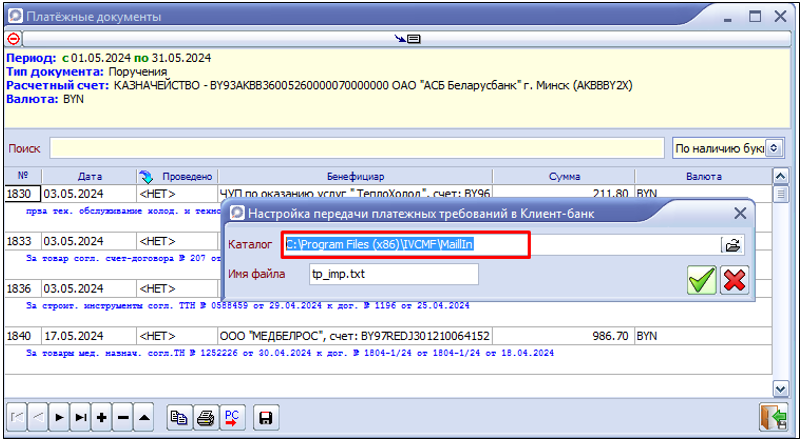The image size is (802, 441).
Task: Click the table scrollbar down arrow
Action: pos(781,388)
